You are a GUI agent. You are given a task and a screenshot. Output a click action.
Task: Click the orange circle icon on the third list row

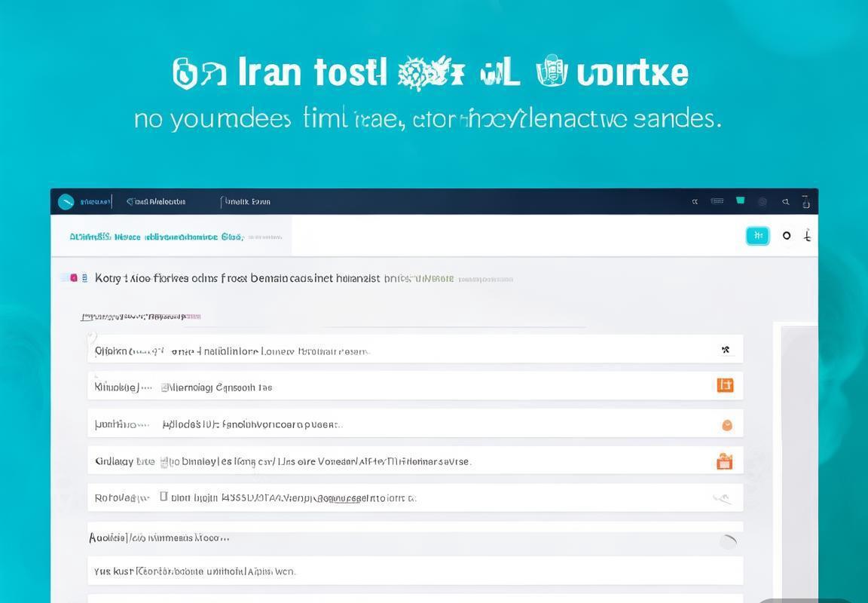(x=727, y=424)
